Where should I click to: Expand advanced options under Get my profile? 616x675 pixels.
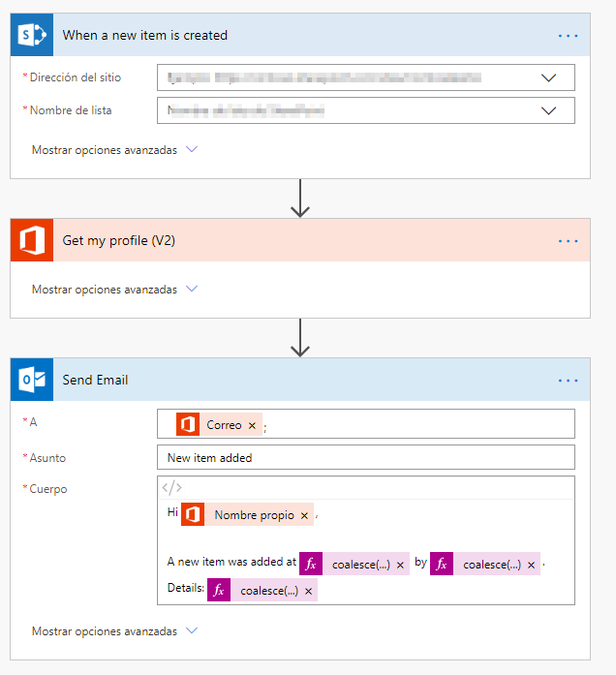(114, 290)
